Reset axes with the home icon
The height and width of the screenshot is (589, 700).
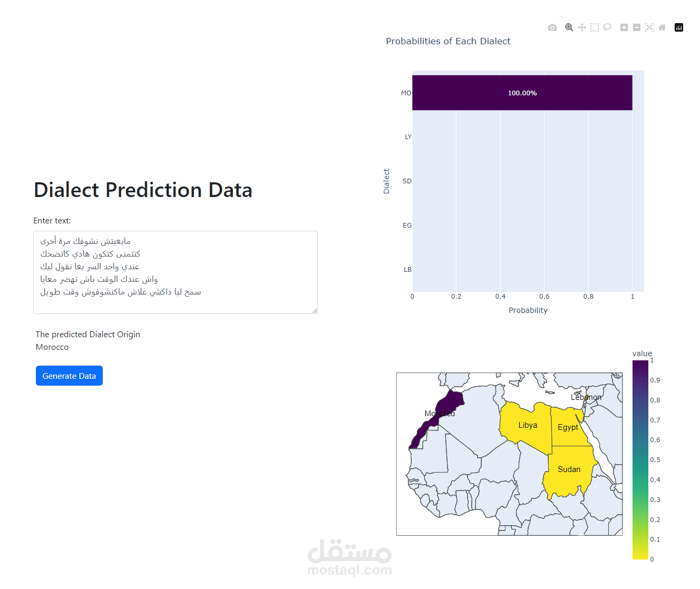click(x=662, y=27)
